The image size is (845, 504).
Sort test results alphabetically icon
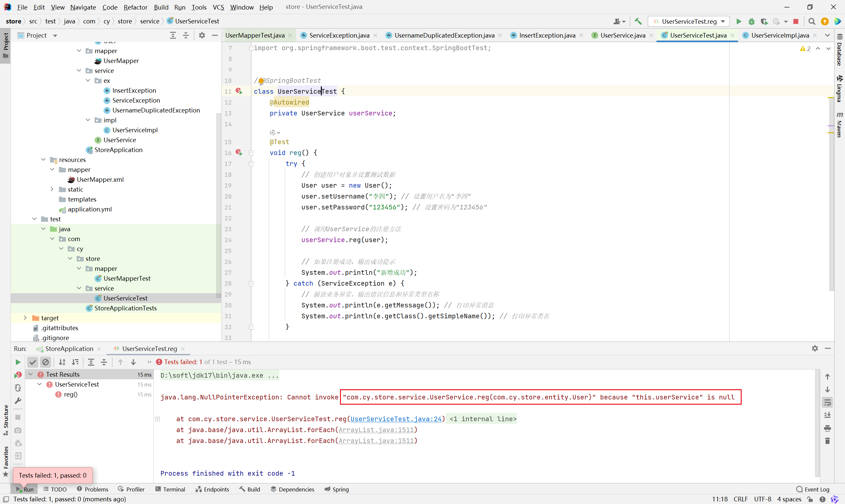pos(62,362)
